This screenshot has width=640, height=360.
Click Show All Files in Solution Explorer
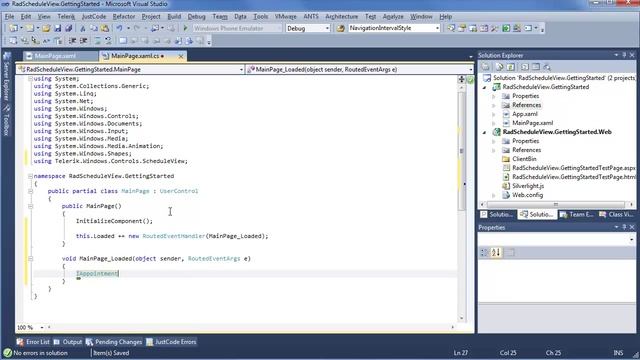click(x=500, y=67)
